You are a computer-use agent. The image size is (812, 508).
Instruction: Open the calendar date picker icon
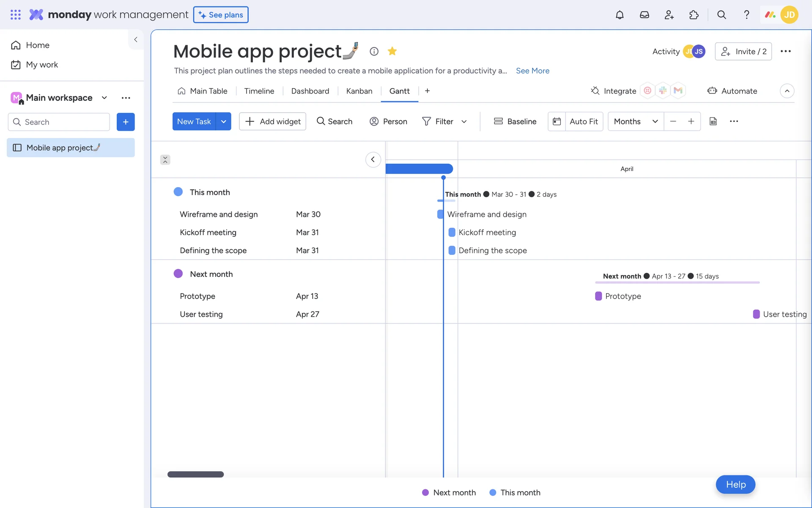(557, 121)
